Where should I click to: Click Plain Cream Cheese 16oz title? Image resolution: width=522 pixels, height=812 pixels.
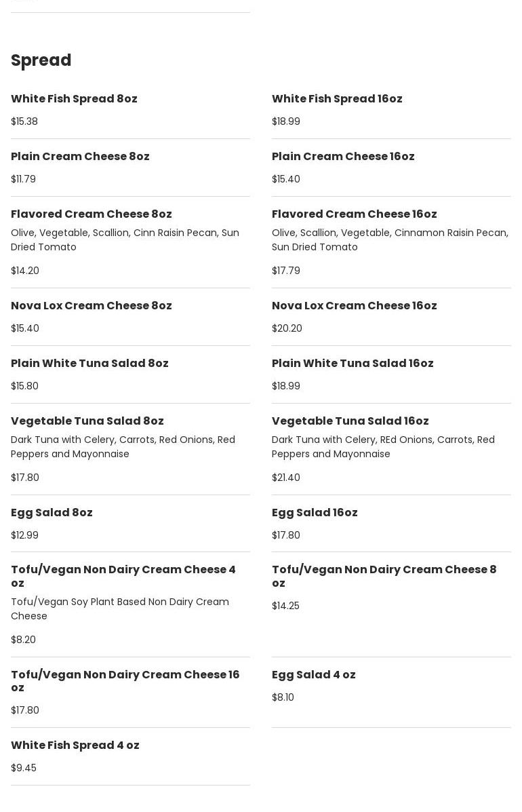click(x=343, y=157)
